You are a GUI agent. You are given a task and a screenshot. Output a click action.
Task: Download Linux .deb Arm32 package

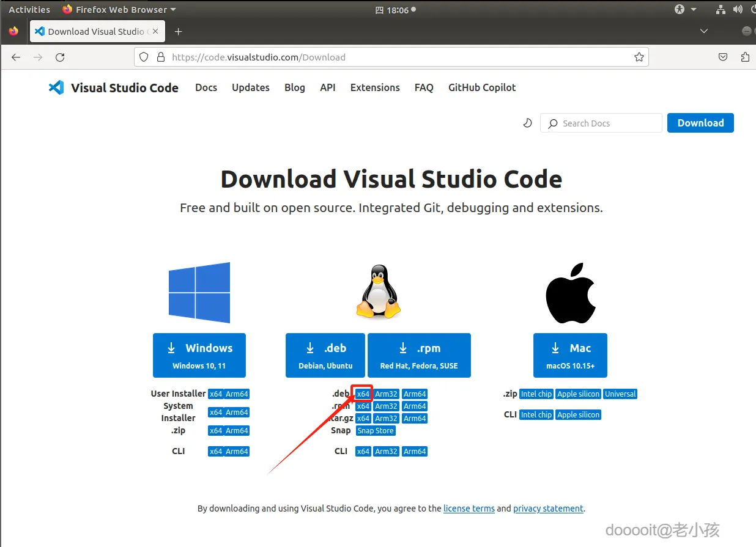pos(387,394)
